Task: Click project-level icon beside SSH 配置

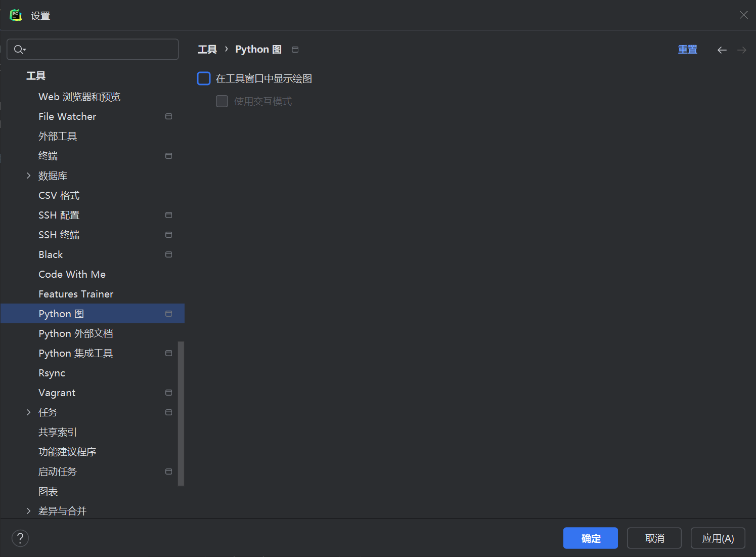Action: pyautogui.click(x=168, y=215)
